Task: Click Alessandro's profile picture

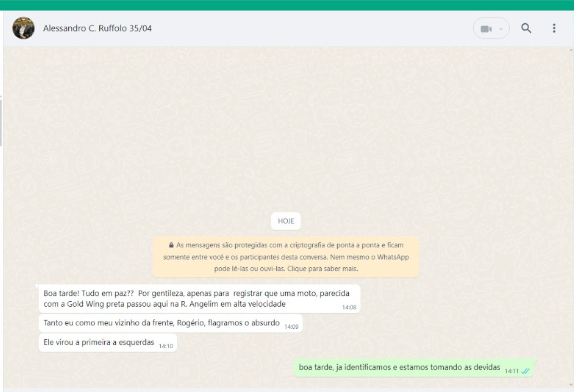Action: (x=23, y=29)
